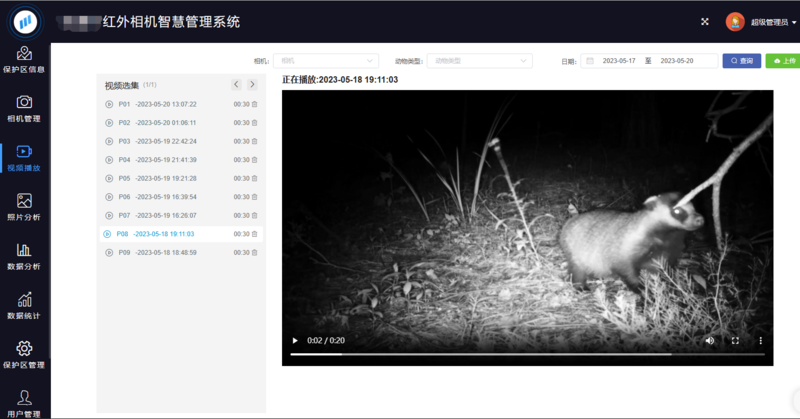Delete video P02 with its trash icon

(255, 122)
